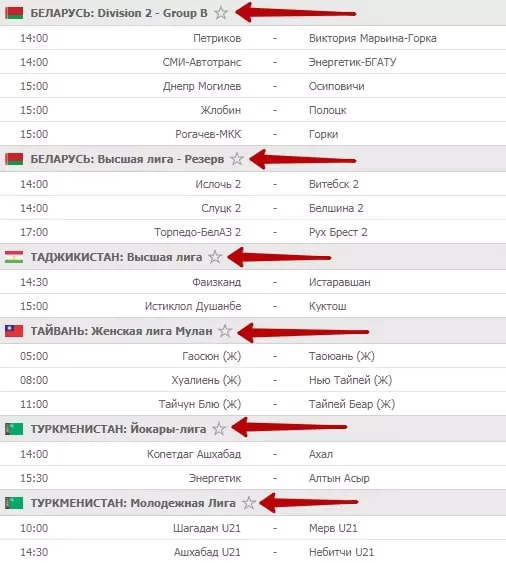Select the Торпедо-БелАЗ 2 vs Рух Брест 2 match

(253, 232)
